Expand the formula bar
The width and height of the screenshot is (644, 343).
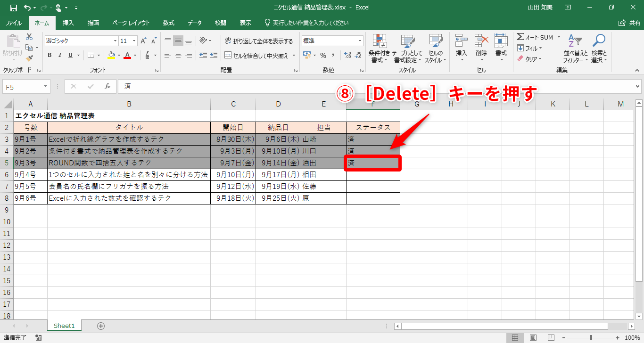[x=638, y=86]
